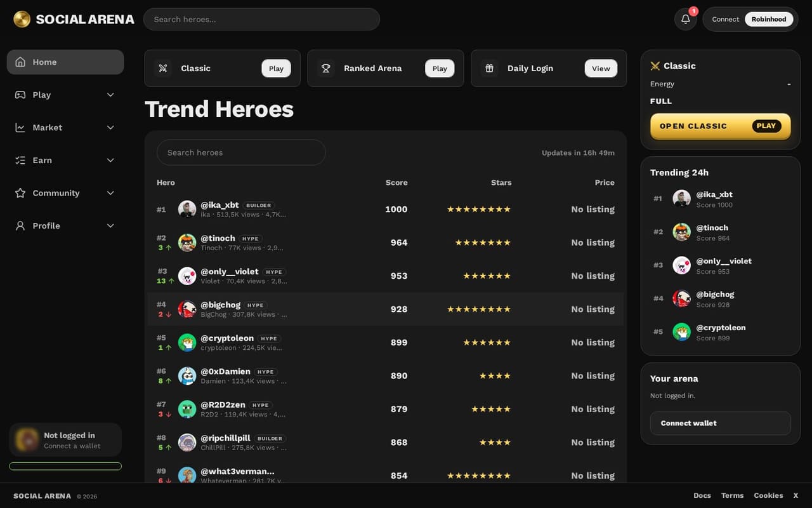The height and width of the screenshot is (508, 812).
Task: Expand the Play sidebar chevron
Action: (110, 95)
